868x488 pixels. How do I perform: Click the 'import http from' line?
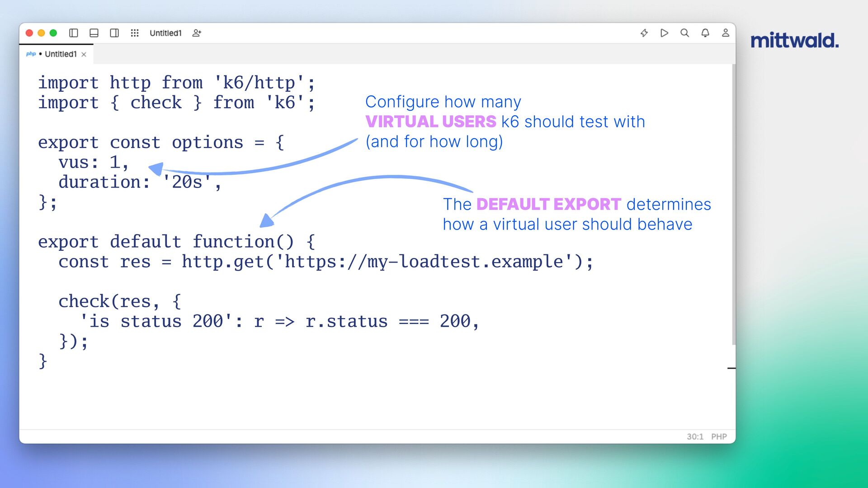(x=176, y=83)
